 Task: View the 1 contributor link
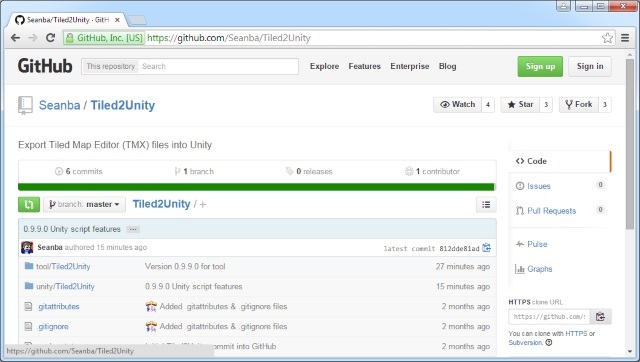432,171
